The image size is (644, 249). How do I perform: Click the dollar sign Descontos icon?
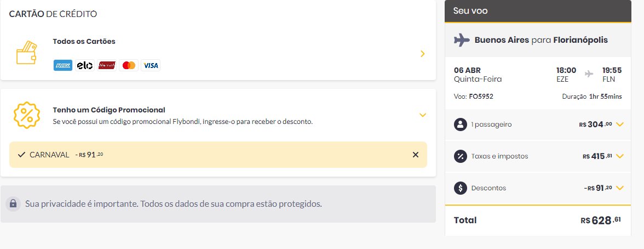click(x=461, y=188)
